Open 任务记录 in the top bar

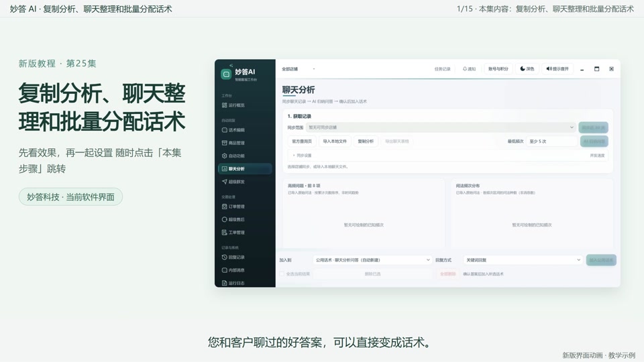click(x=442, y=69)
